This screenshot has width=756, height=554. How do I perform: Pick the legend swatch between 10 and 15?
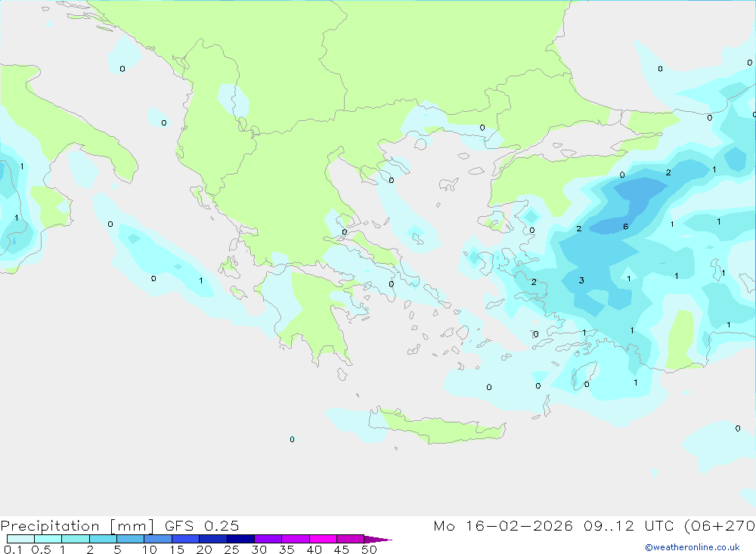158,539
